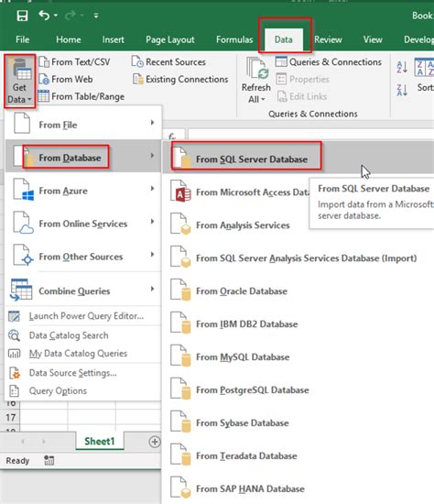Click the Save icon in quick access toolbar

[22, 16]
